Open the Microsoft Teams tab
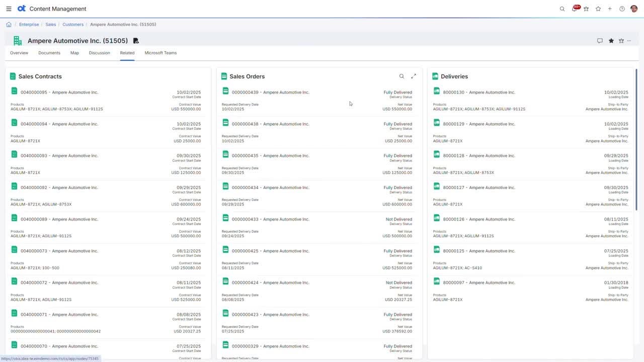 click(160, 53)
